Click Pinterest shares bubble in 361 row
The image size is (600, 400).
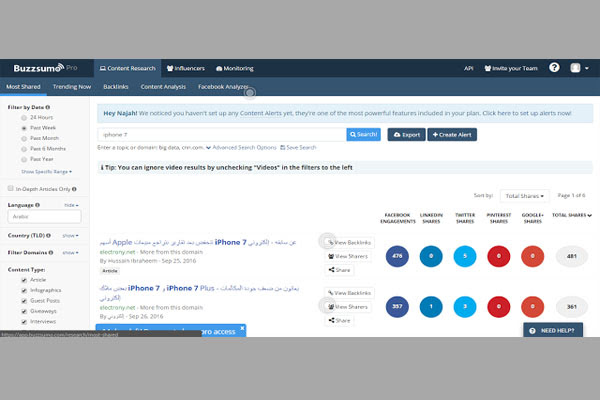point(499,307)
